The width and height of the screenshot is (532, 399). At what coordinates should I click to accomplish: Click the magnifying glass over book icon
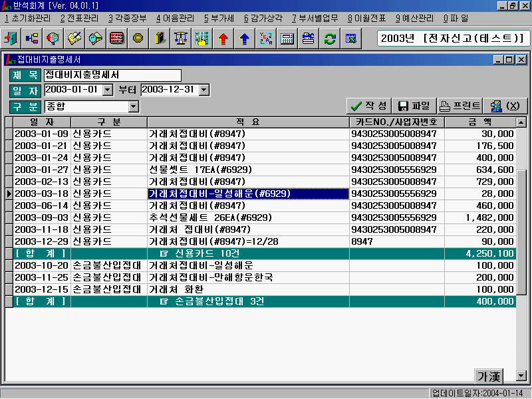pos(95,39)
